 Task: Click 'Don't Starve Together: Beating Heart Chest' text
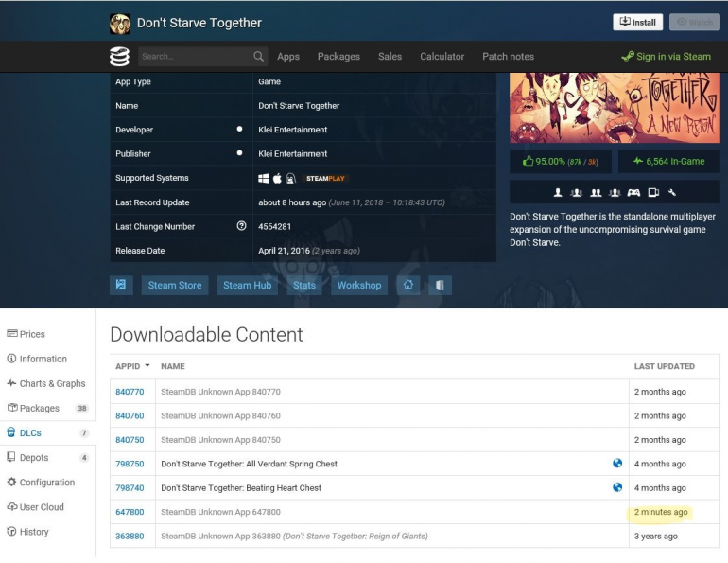pyautogui.click(x=241, y=487)
